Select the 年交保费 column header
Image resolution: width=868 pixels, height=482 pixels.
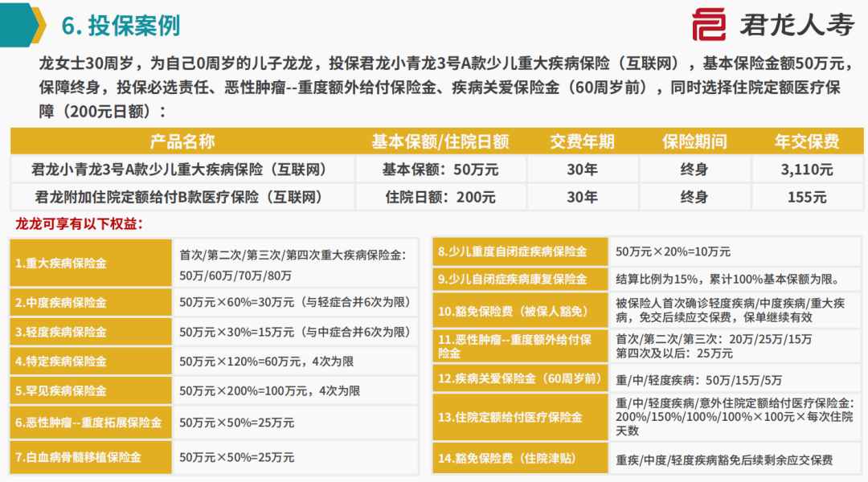[x=807, y=141]
